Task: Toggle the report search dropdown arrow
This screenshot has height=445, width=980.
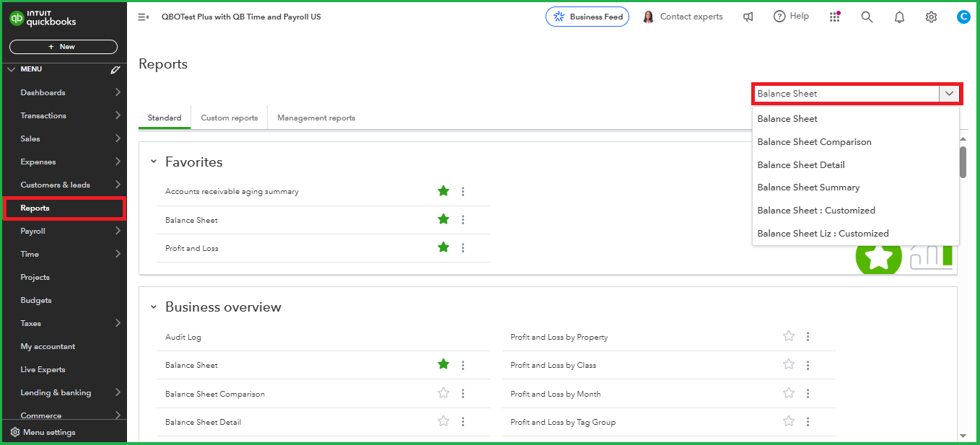Action: coord(949,94)
